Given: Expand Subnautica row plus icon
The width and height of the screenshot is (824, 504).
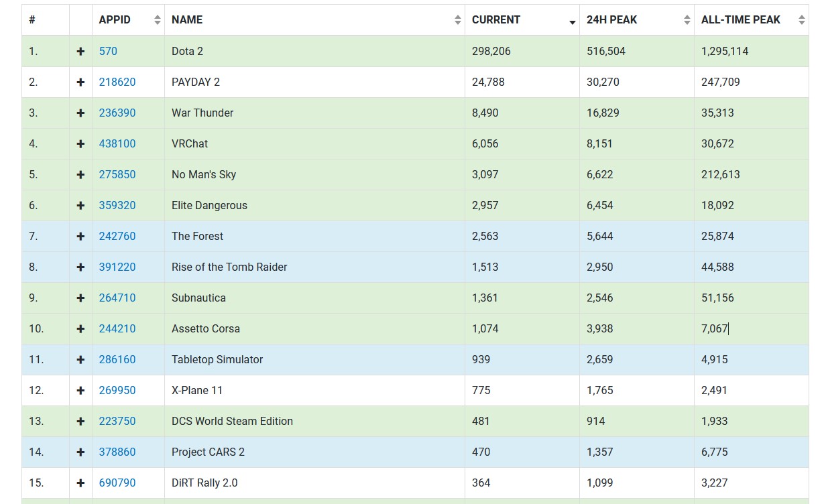Looking at the screenshot, I should coord(80,298).
